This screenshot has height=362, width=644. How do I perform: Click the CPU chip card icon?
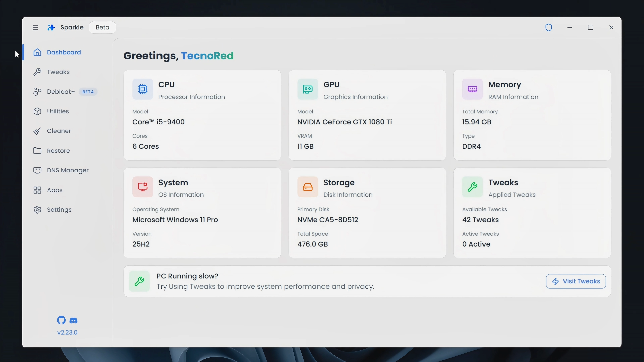[143, 89]
